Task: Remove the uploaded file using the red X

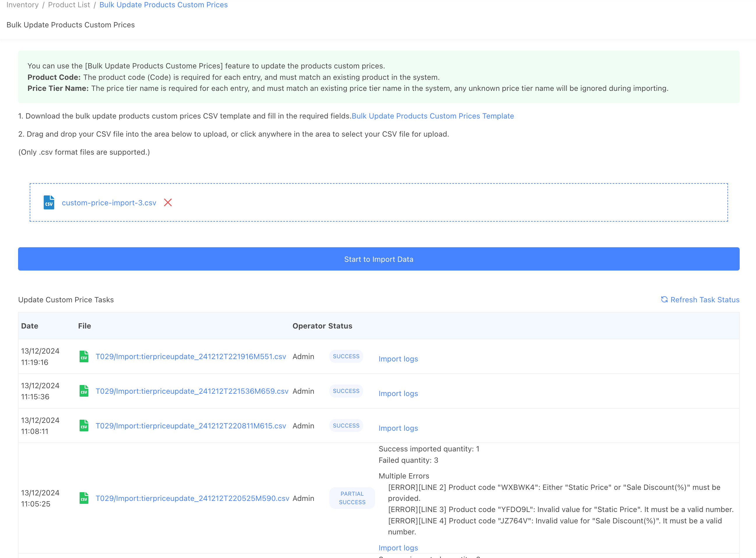Action: [x=168, y=202]
